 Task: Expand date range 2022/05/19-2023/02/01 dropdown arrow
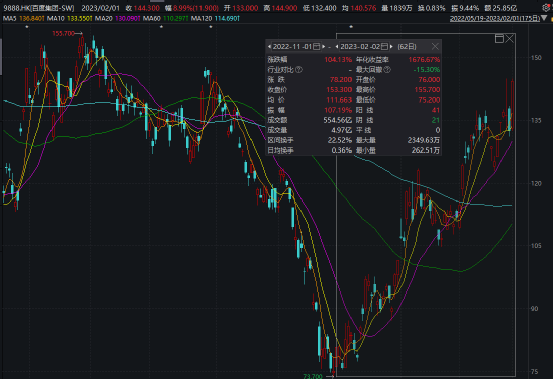pos(544,18)
